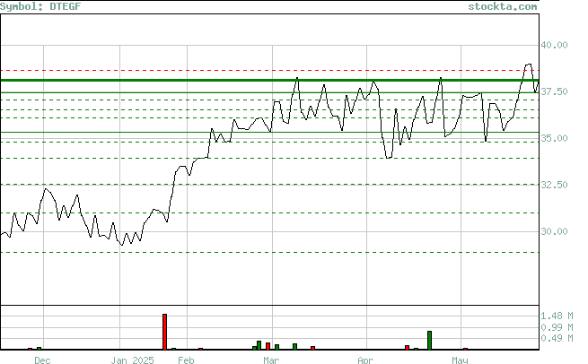Click the tallest red volume bar
Screen dimensions: 588x364
click(x=164, y=332)
